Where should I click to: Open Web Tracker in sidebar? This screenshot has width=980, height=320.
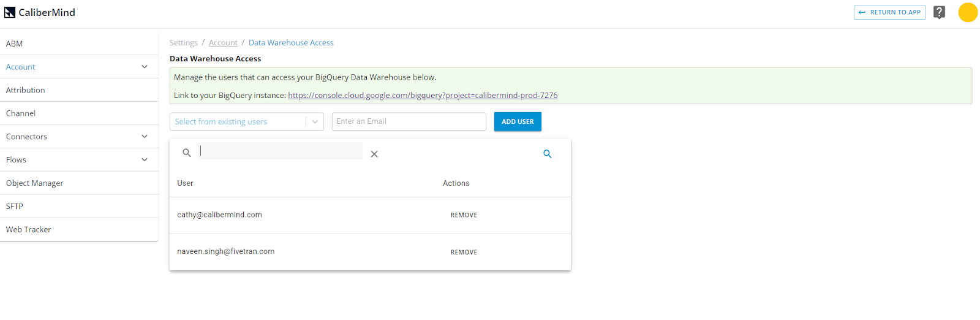click(x=79, y=229)
